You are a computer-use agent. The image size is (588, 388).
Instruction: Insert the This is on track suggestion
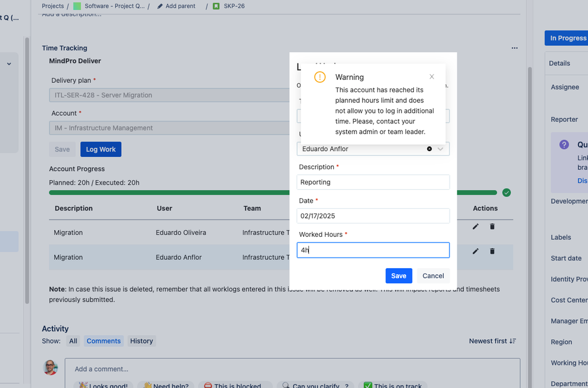pos(393,385)
